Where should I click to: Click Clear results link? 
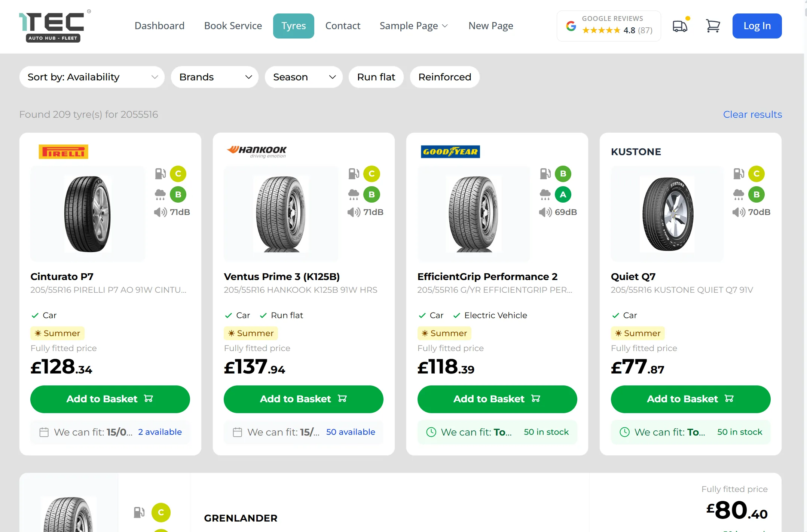752,114
